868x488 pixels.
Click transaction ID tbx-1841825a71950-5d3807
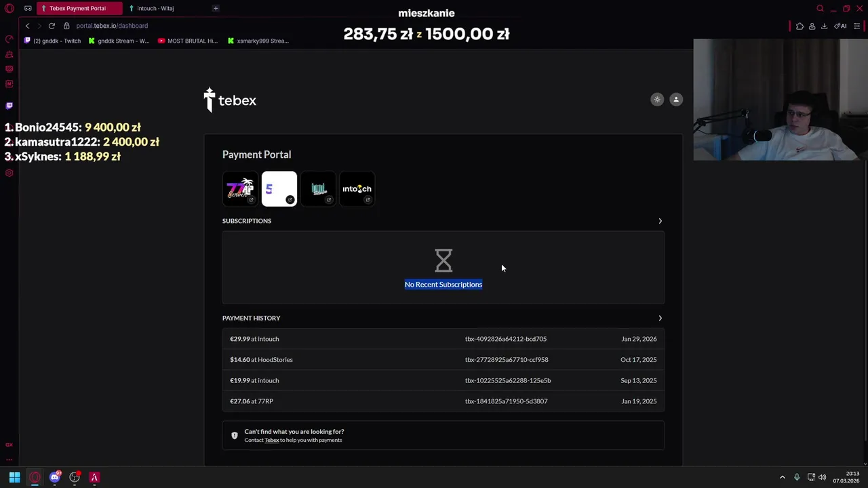(506, 401)
